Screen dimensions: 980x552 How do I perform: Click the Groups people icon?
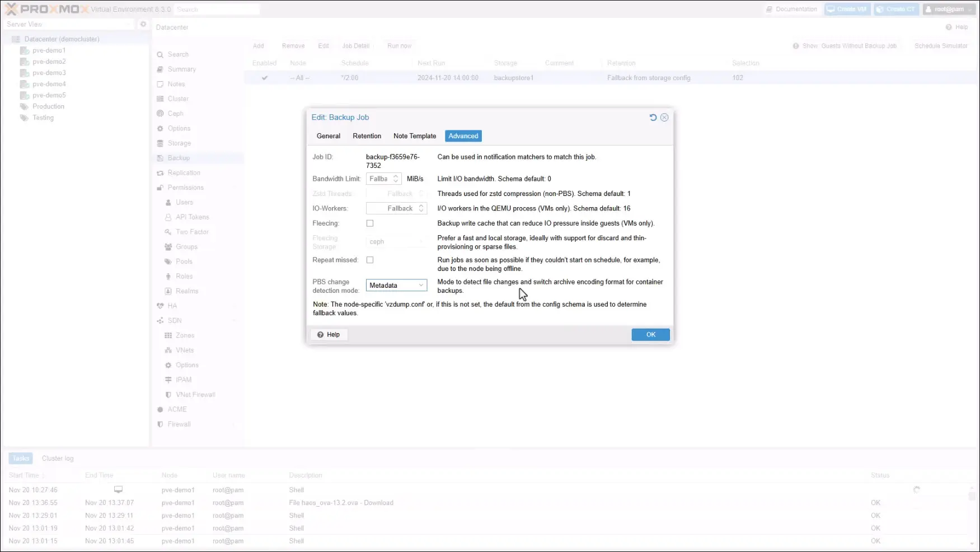168,247
